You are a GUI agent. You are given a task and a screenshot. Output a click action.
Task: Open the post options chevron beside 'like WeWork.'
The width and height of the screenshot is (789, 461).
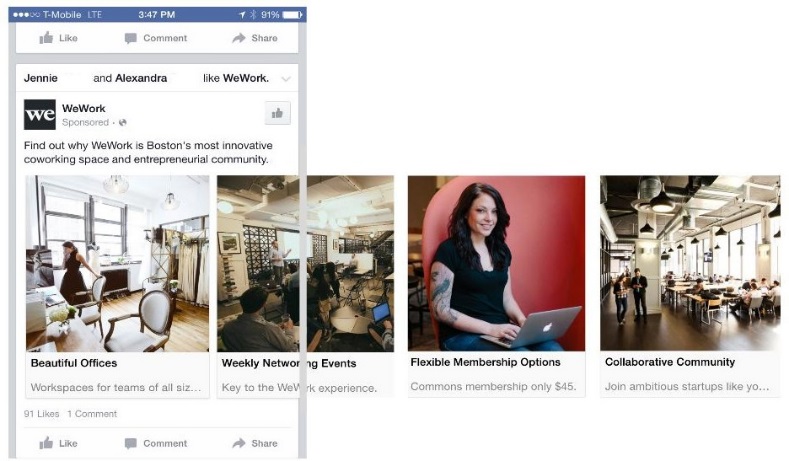click(x=286, y=79)
